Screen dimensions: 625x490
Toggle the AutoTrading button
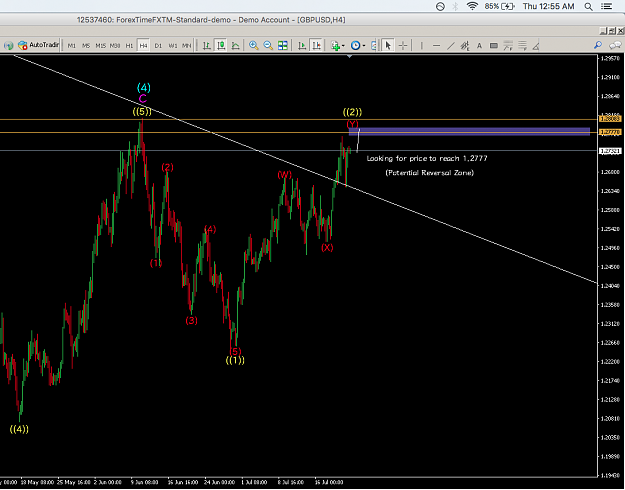pos(38,45)
